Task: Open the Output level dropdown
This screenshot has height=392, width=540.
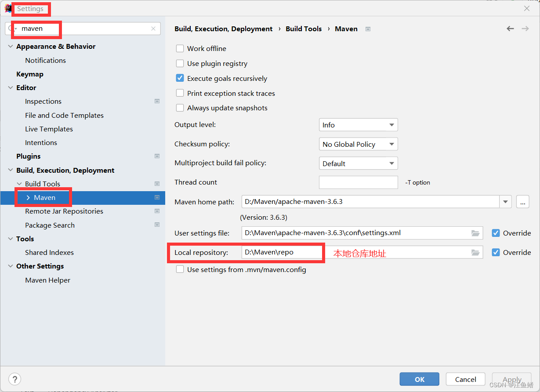Action: click(x=358, y=125)
